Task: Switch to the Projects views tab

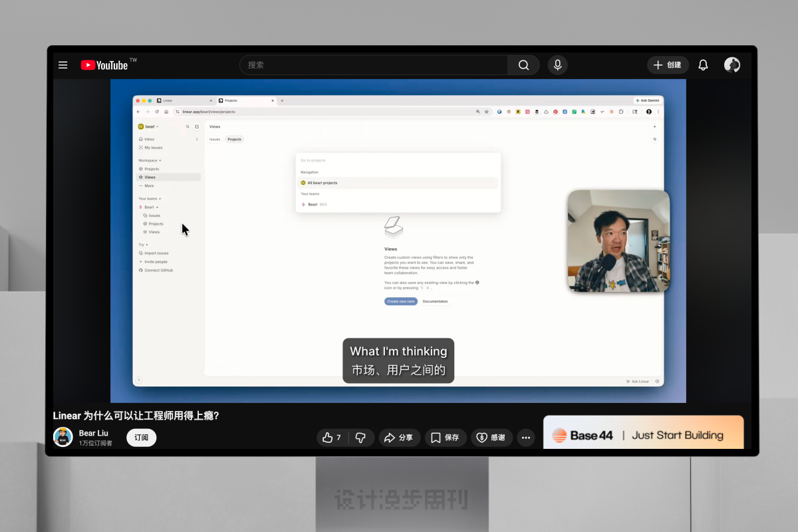Action: [x=235, y=139]
